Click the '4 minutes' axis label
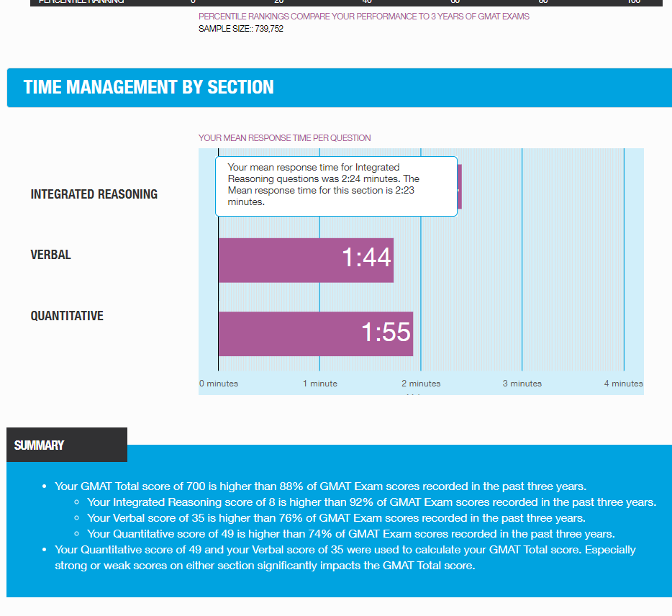 pyautogui.click(x=624, y=384)
